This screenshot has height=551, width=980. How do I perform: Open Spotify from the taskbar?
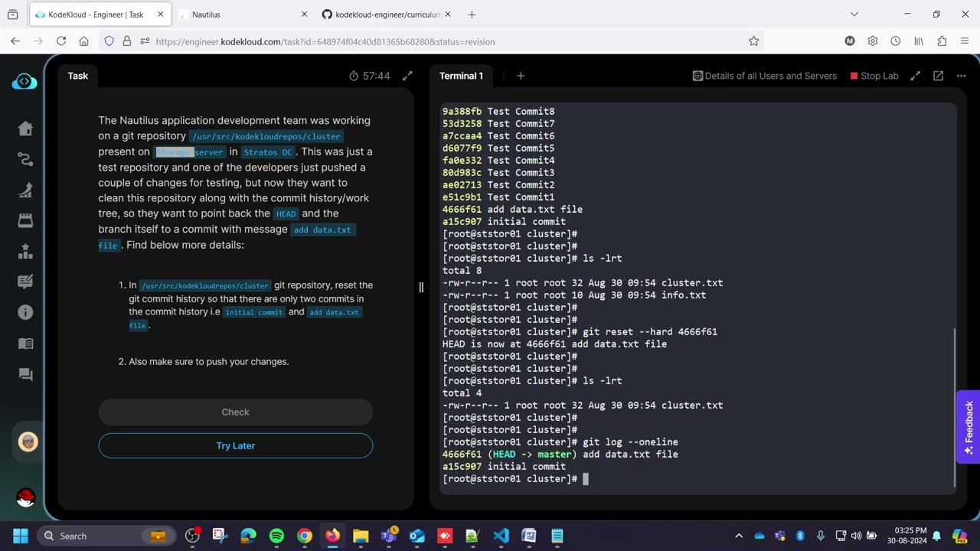coord(276,536)
